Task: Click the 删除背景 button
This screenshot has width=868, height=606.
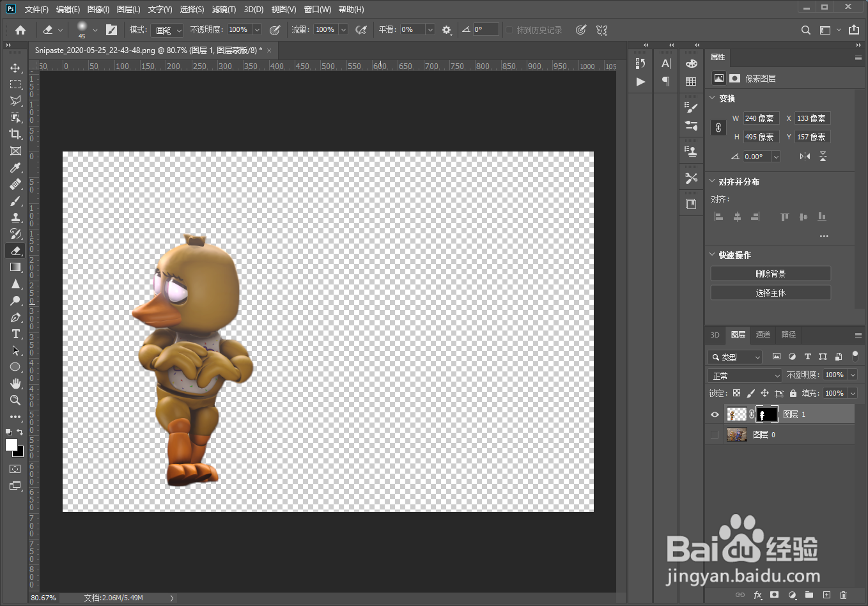Action: pos(771,274)
